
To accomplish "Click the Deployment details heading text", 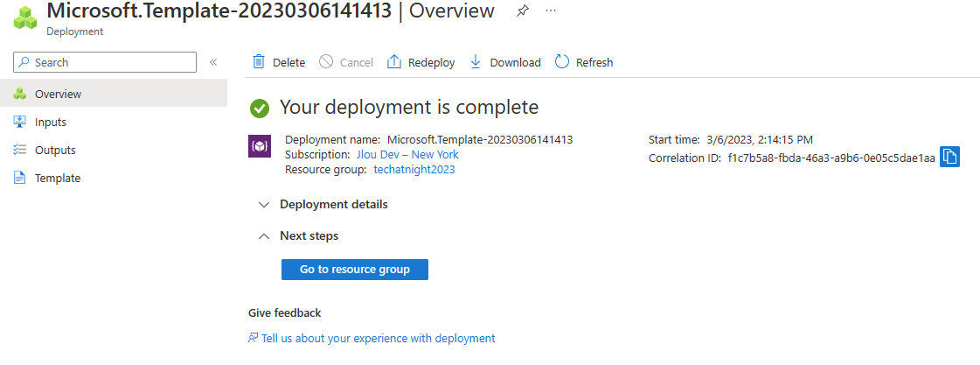I will tap(334, 205).
